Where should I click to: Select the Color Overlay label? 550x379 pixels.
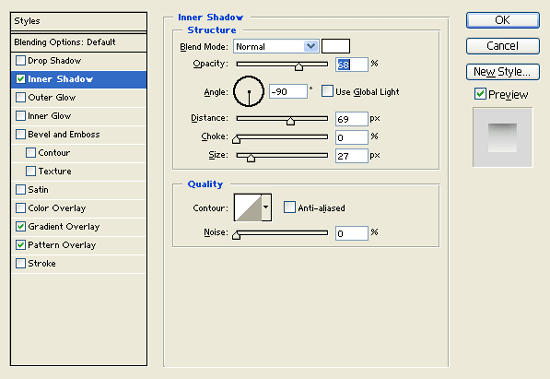pyautogui.click(x=57, y=208)
